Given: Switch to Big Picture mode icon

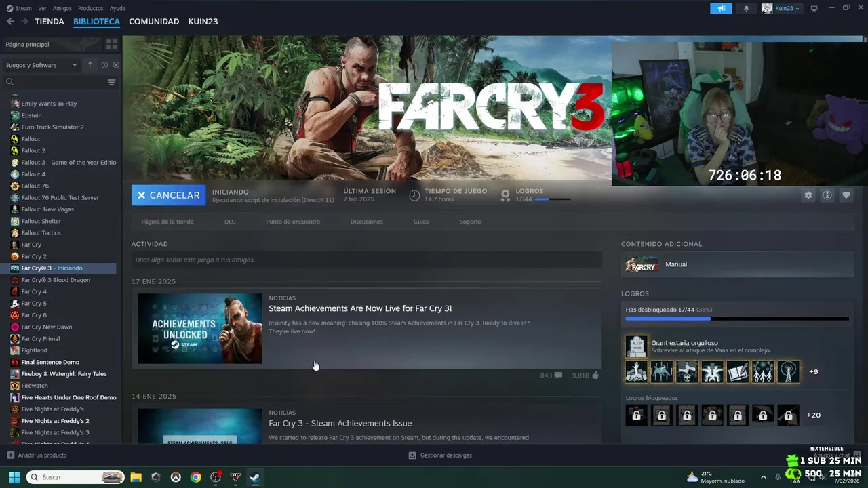Looking at the screenshot, I should 814,8.
